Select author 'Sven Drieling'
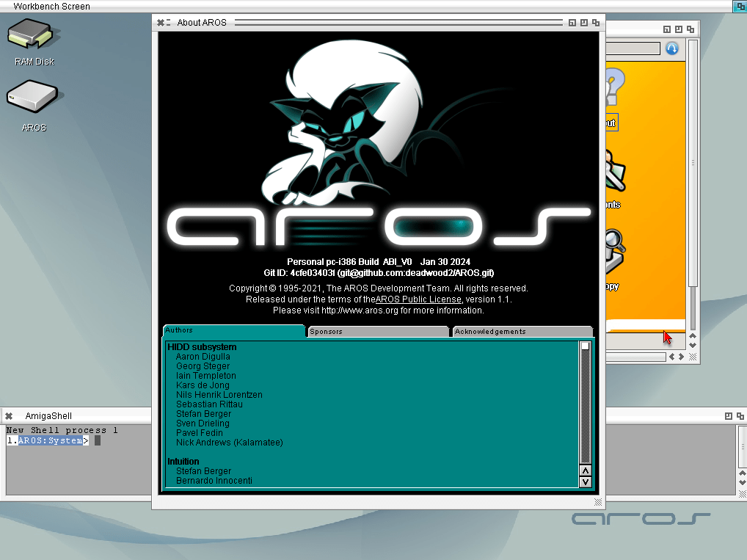 click(203, 423)
